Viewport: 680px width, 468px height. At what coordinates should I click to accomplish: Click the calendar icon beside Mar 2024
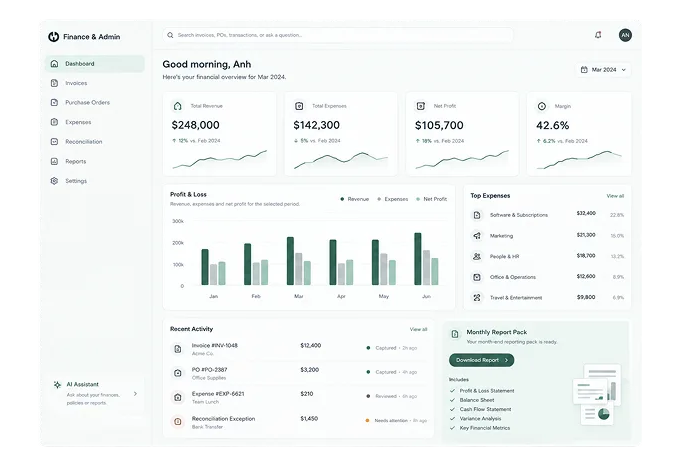tap(584, 69)
